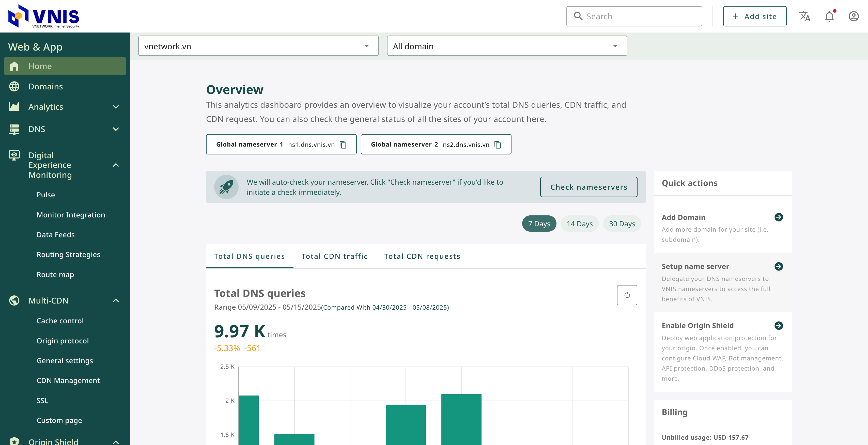Collapse the Multi-CDN section chevron
This screenshot has width=868, height=445.
point(116,300)
